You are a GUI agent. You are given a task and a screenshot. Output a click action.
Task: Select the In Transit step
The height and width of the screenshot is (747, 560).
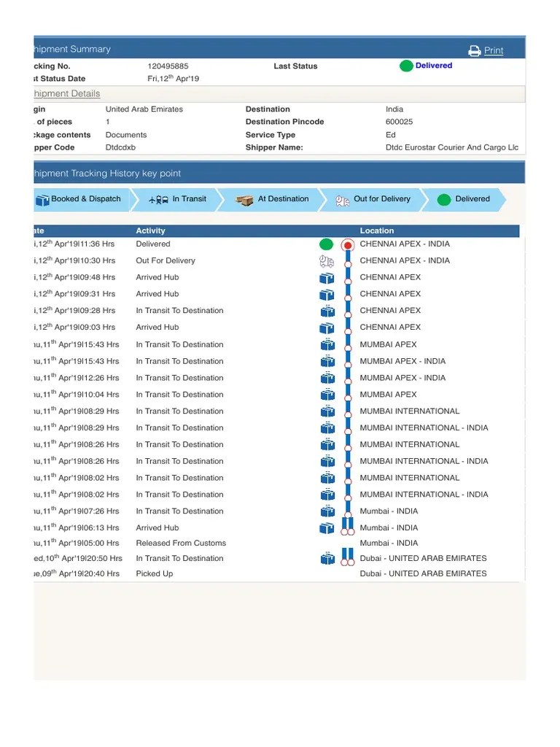pos(177,199)
